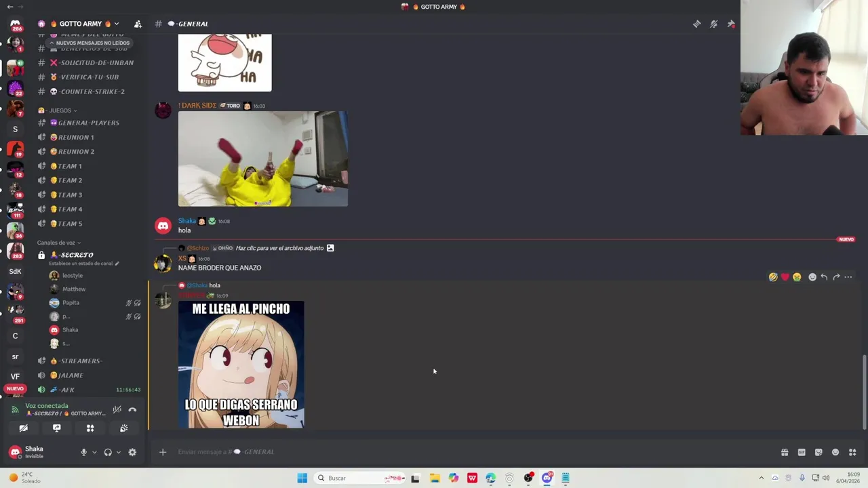Image resolution: width=868 pixels, height=488 pixels.
Task: Collapse the JUEGOS category
Action: (x=57, y=110)
